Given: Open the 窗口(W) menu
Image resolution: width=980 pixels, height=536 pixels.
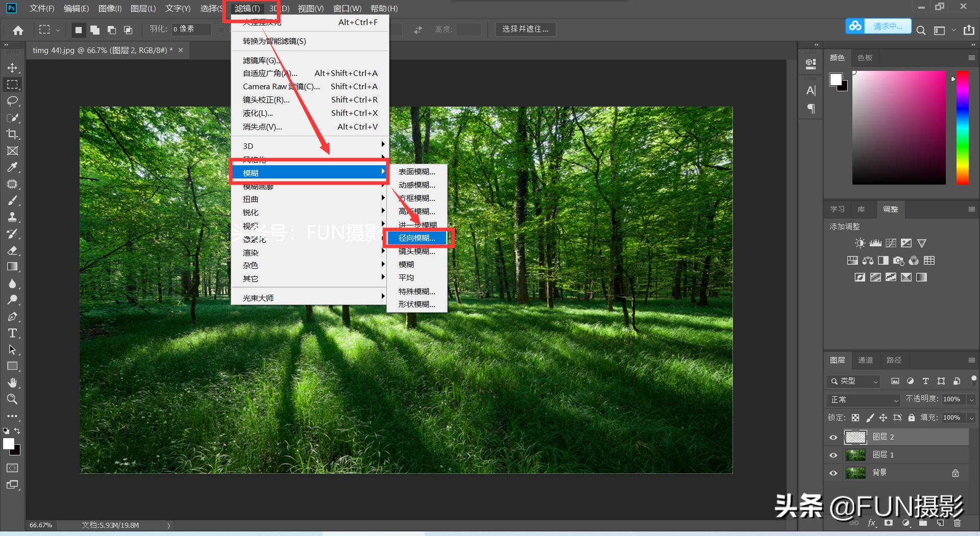Looking at the screenshot, I should click(x=347, y=8).
